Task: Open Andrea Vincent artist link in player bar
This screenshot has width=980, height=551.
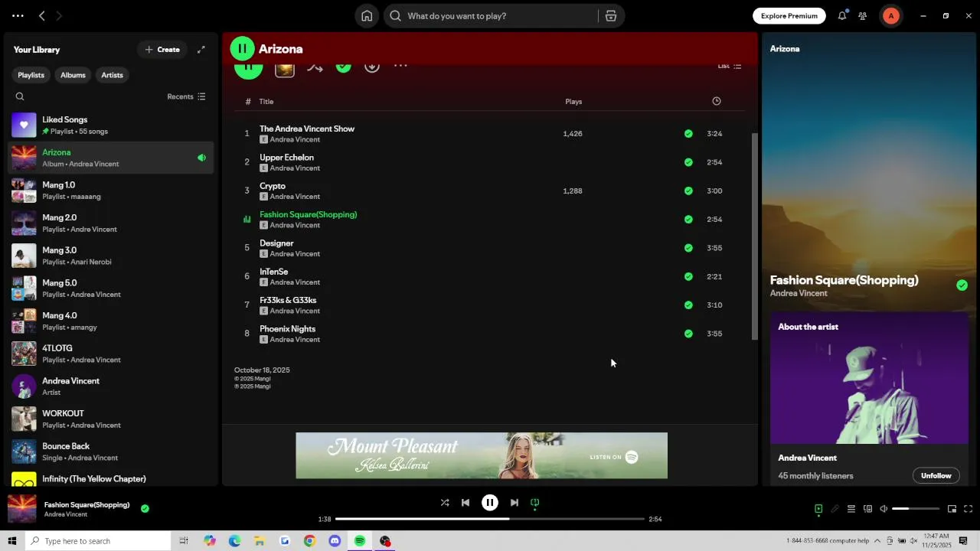Action: pyautogui.click(x=66, y=514)
